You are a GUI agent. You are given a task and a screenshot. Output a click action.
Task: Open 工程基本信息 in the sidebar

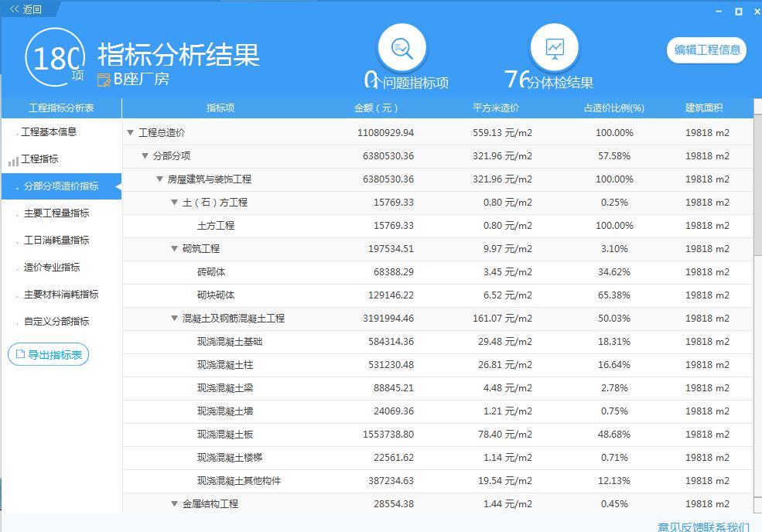click(x=49, y=132)
